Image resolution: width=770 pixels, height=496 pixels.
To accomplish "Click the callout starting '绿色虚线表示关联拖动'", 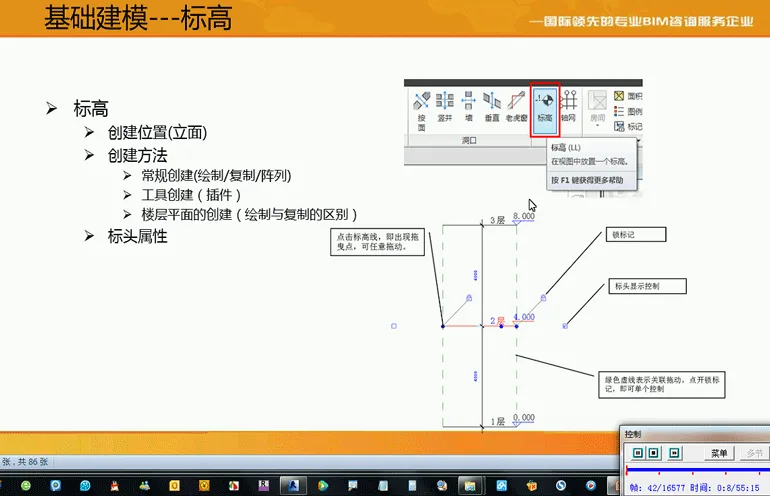I will coord(661,384).
